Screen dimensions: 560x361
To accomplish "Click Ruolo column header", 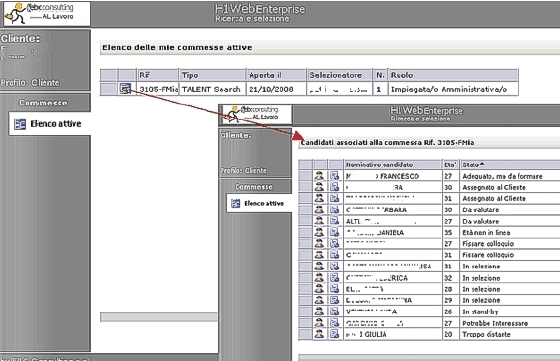I will pos(453,75).
